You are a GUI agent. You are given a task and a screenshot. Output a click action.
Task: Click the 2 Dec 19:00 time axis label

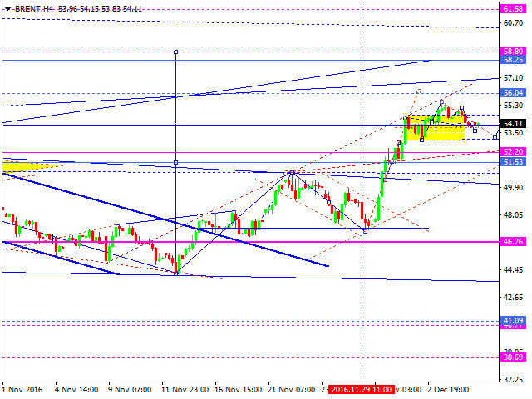pyautogui.click(x=448, y=390)
